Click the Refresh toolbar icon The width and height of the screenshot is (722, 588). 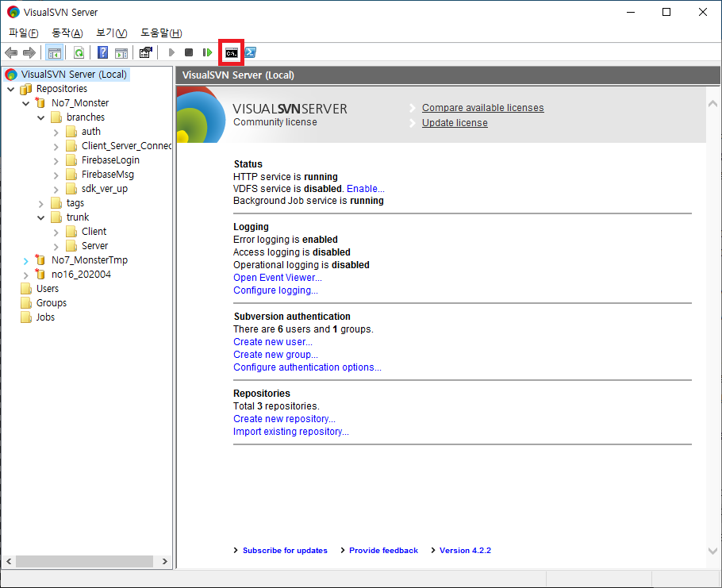[x=79, y=52]
